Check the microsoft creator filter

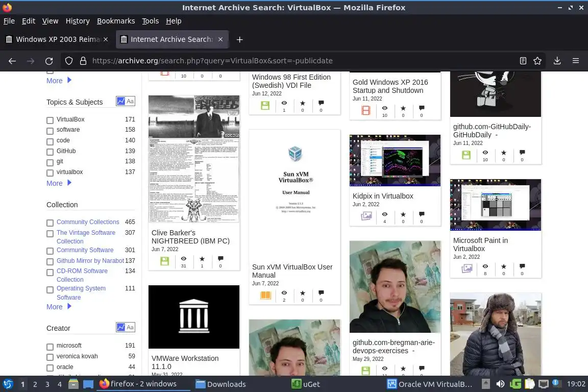(50, 347)
